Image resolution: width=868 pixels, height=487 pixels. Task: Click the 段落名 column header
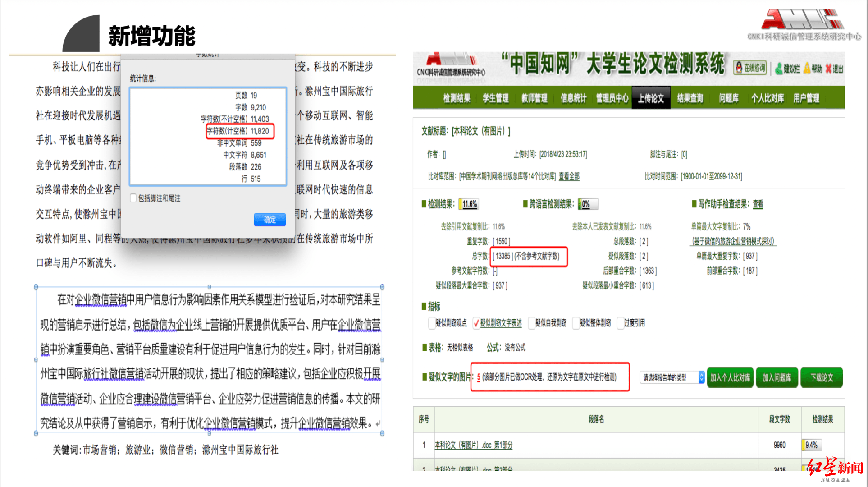596,419
